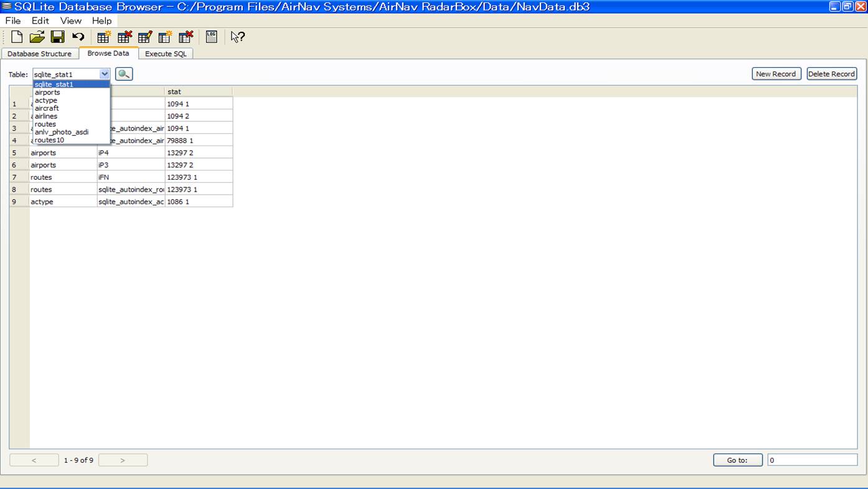Click the 13297 2 cell in row 5

click(x=199, y=153)
